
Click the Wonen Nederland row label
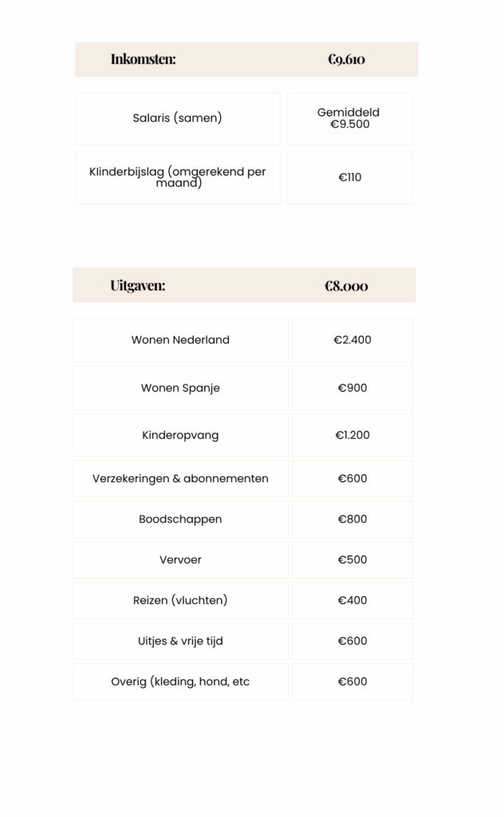(180, 340)
